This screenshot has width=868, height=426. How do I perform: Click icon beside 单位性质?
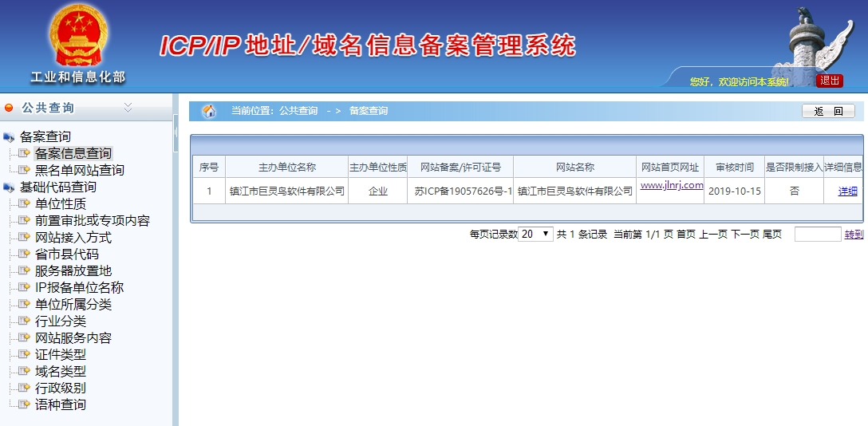24,203
